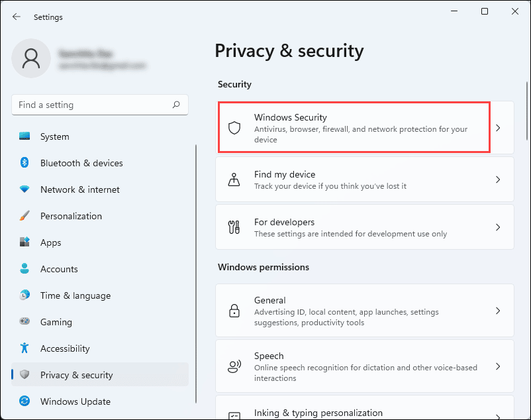The image size is (531, 420).
Task: Click the System monitor icon
Action: tap(24, 136)
